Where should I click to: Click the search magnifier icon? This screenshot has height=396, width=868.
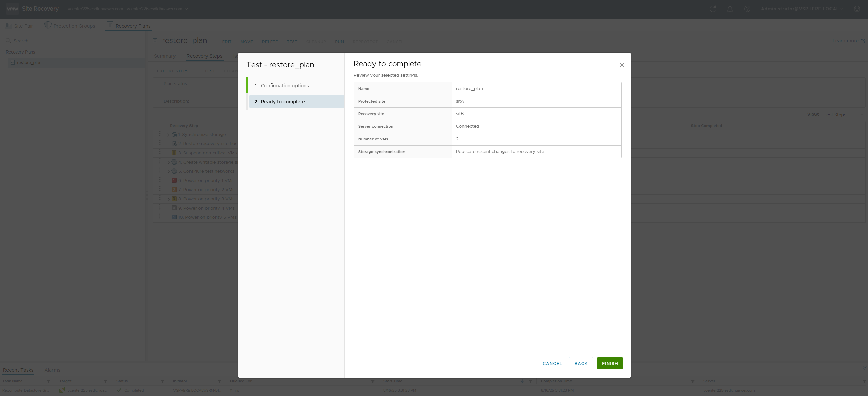pyautogui.click(x=9, y=41)
